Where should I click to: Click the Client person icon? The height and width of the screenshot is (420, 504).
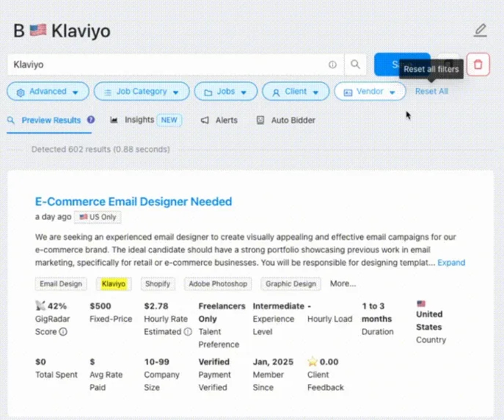click(276, 92)
